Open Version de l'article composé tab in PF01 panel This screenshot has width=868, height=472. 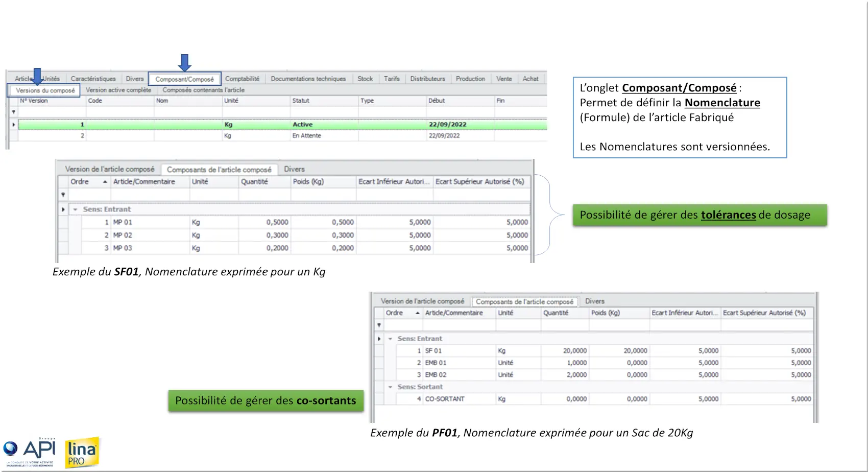(422, 301)
